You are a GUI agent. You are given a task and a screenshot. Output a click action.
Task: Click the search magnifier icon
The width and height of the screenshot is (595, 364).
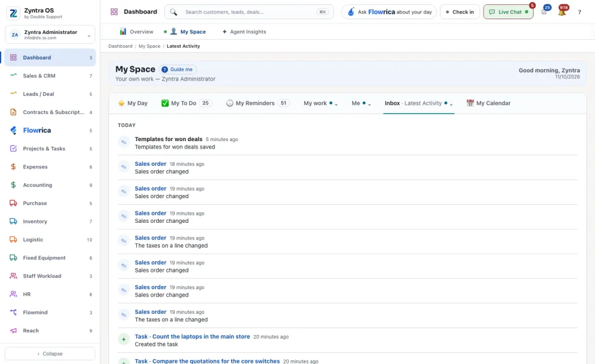pos(174,12)
